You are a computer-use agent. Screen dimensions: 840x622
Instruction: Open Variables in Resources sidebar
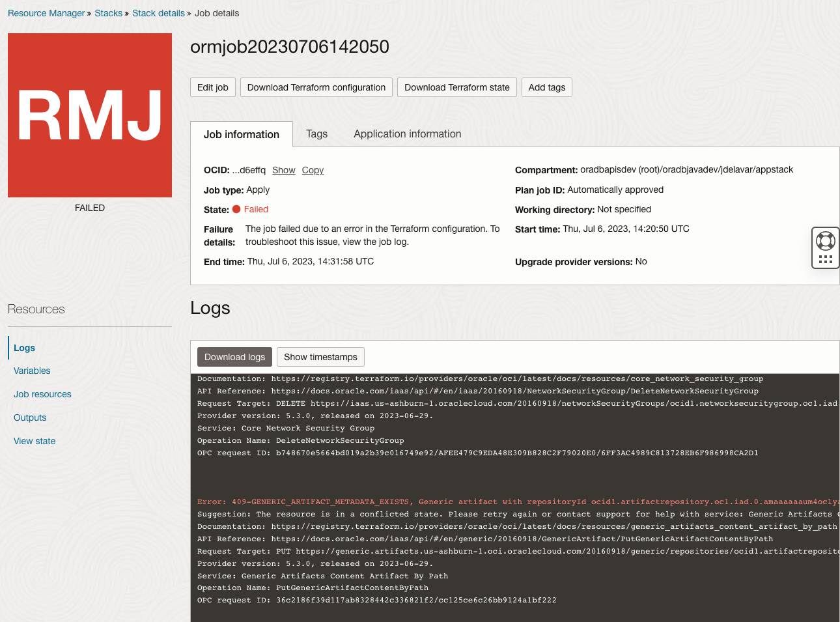(32, 371)
